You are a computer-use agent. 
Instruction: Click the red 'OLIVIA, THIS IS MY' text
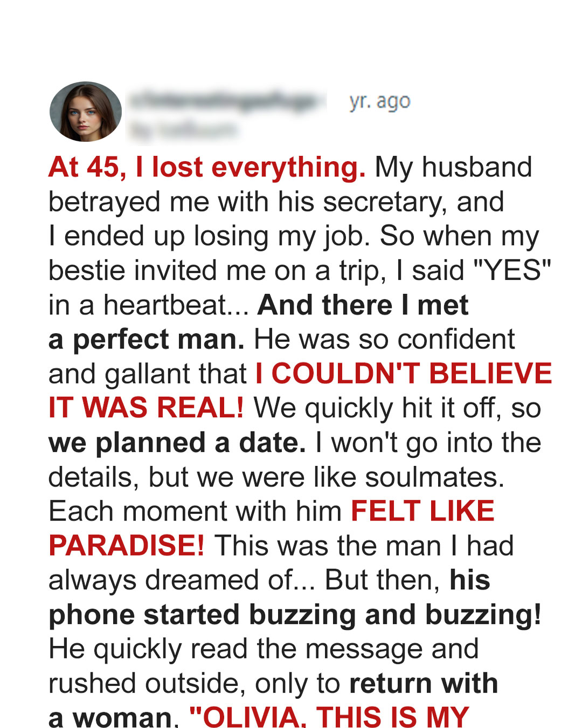[330, 717]
